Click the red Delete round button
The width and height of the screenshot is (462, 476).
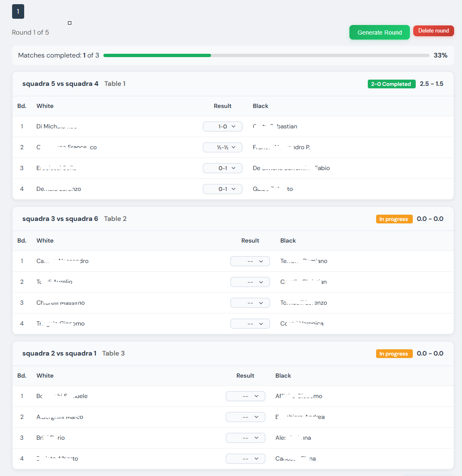tap(433, 31)
